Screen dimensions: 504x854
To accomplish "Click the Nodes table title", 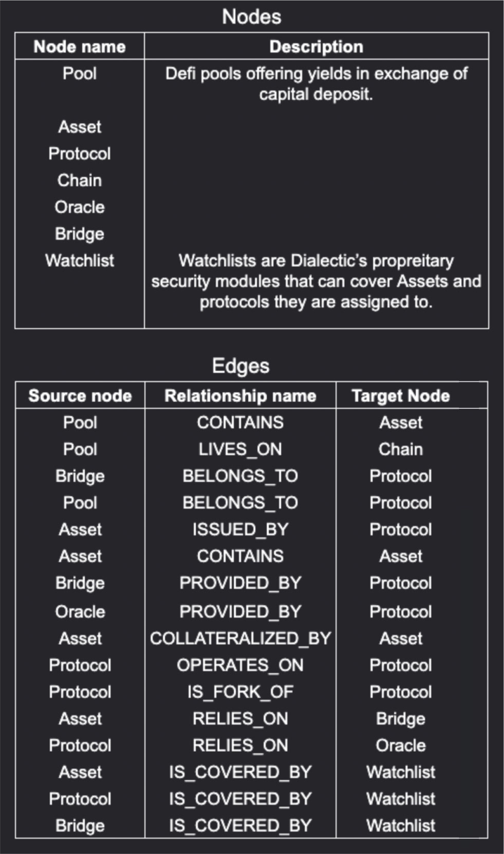I will tap(252, 17).
